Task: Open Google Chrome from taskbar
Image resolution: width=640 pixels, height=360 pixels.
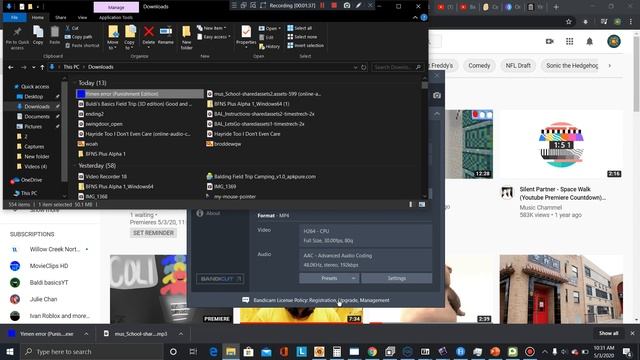Action: pos(372,351)
